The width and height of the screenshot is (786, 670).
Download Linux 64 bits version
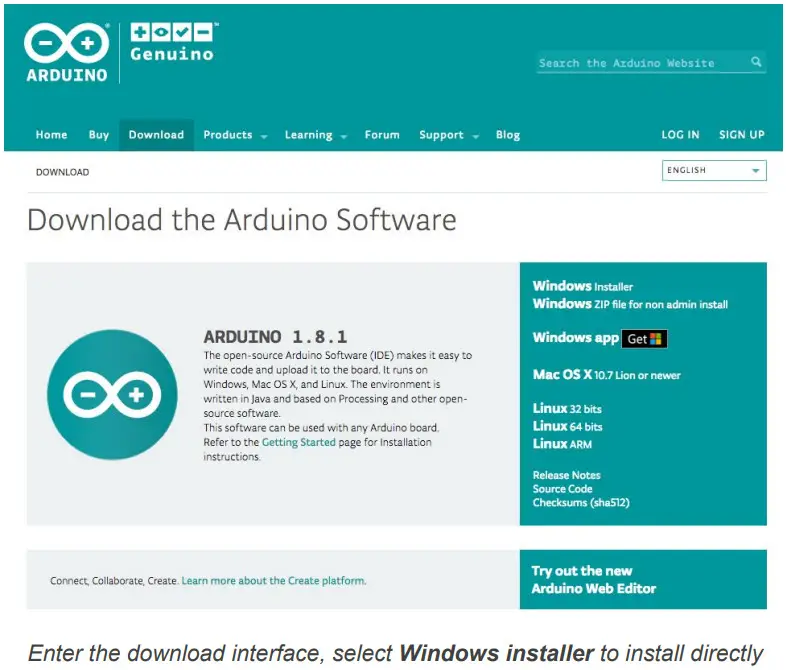coord(567,426)
